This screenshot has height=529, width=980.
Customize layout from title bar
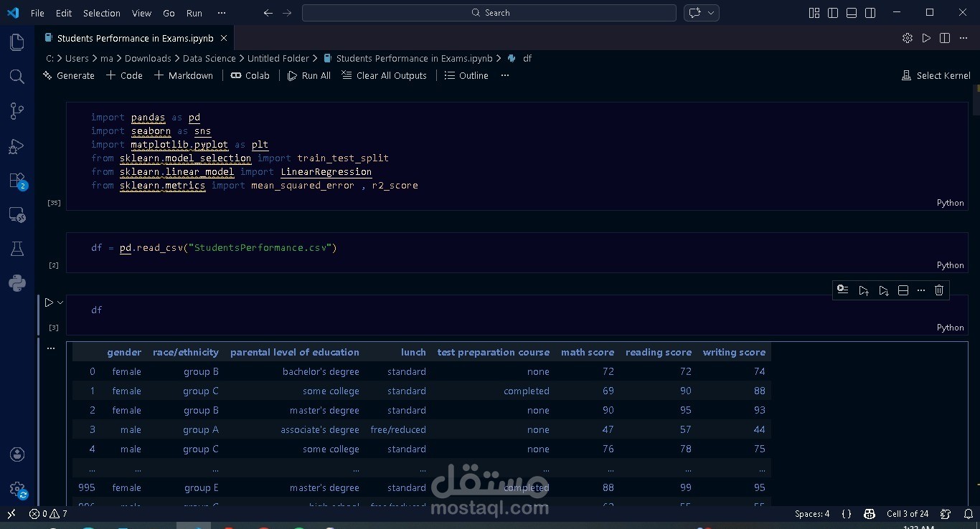pos(814,13)
